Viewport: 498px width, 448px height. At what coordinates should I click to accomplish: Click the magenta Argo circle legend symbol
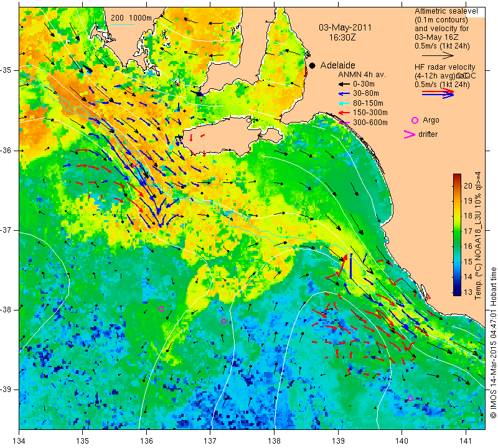(415, 120)
